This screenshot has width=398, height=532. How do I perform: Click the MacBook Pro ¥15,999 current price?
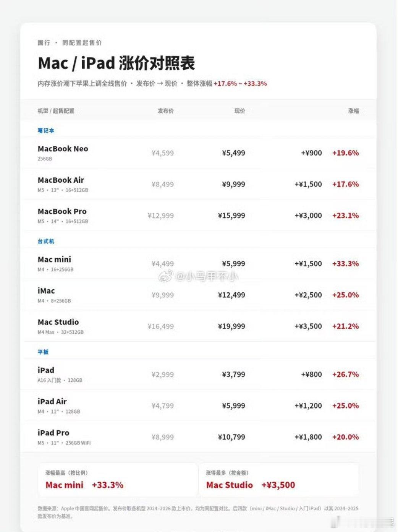click(x=231, y=216)
